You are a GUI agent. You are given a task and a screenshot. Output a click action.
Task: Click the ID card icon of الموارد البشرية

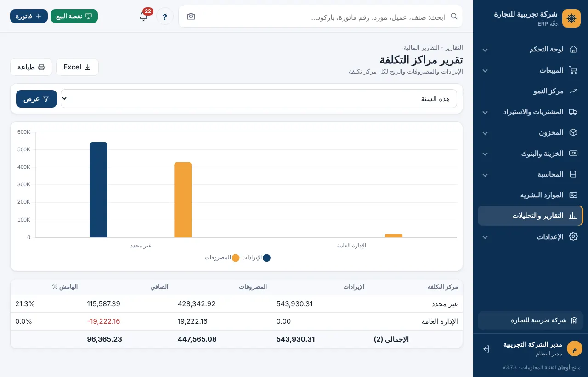pyautogui.click(x=573, y=195)
